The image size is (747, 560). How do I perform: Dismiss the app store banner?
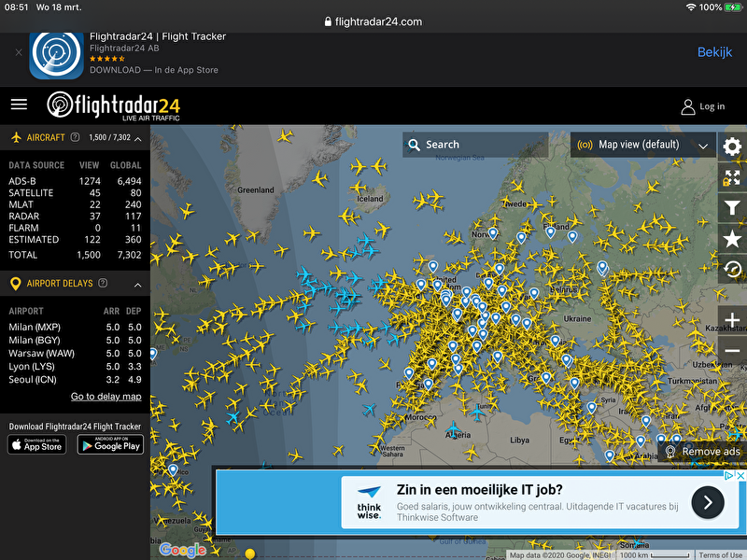[19, 52]
